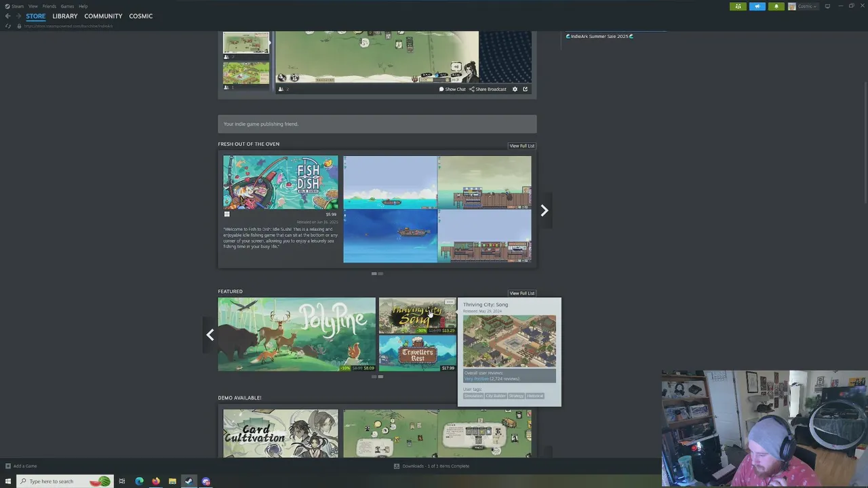Screen dimensions: 868x488
Task: Go back with the navigation arrow
Action: [x=7, y=16]
